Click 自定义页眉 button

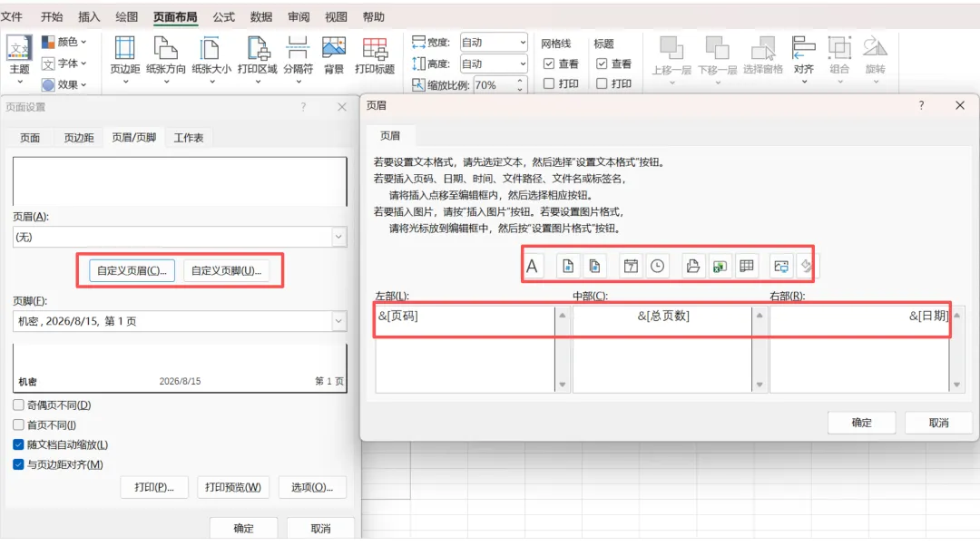pos(132,270)
